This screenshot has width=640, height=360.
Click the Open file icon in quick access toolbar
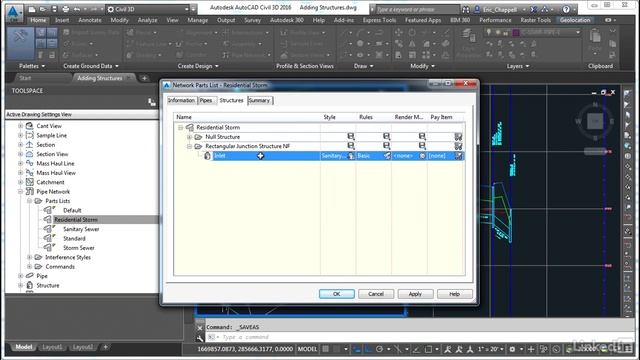(43, 9)
